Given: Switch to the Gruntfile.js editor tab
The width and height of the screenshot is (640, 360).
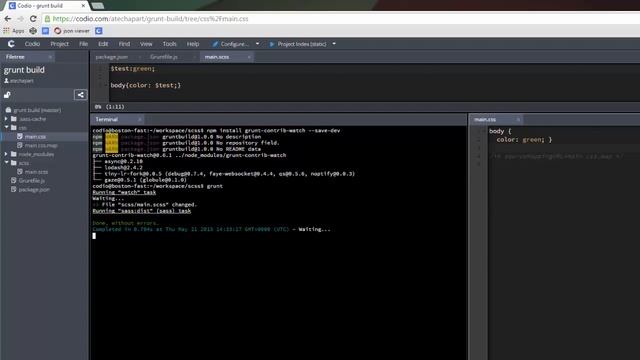Looking at the screenshot, I should 164,57.
